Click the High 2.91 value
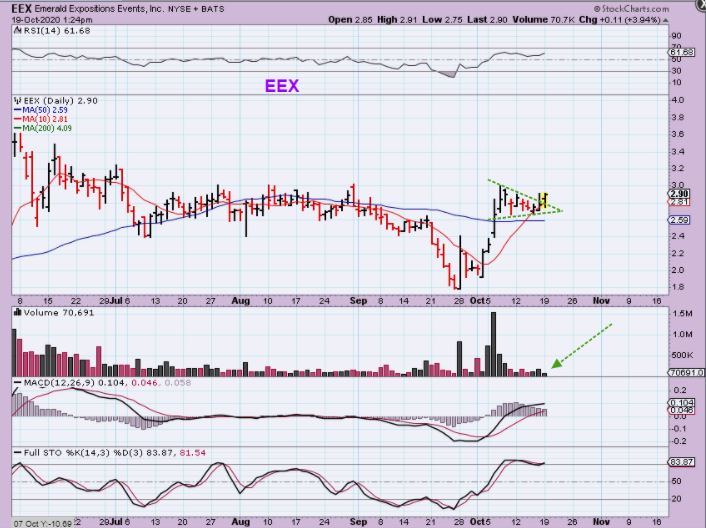 [x=398, y=19]
